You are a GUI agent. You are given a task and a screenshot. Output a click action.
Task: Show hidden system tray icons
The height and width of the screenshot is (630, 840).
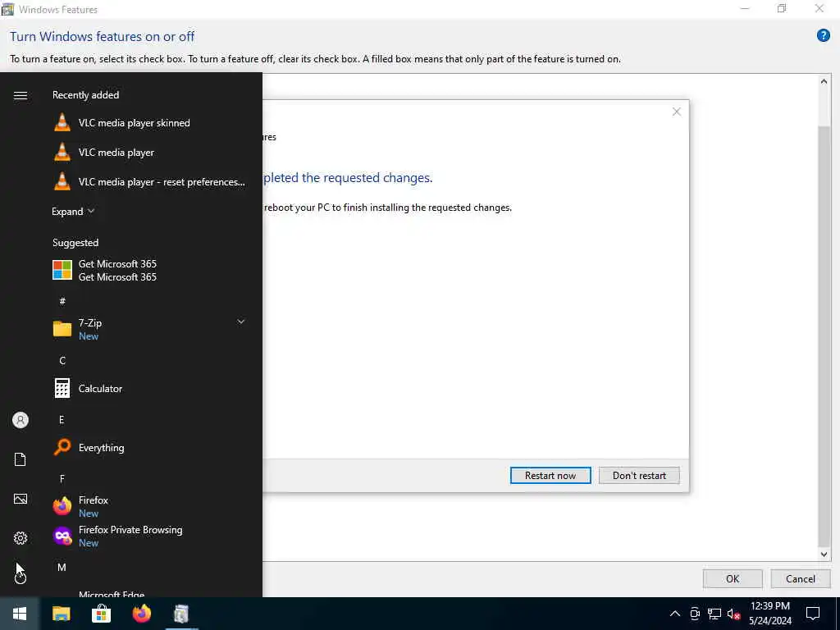pyautogui.click(x=675, y=614)
